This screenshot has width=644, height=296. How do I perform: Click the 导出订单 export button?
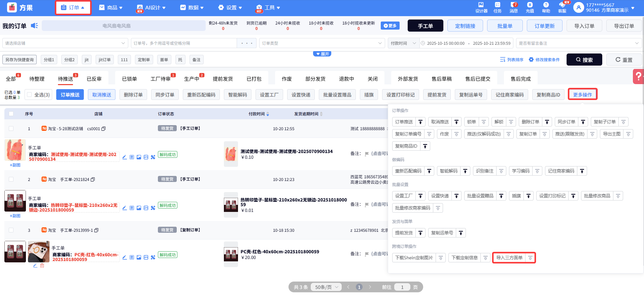coord(624,26)
